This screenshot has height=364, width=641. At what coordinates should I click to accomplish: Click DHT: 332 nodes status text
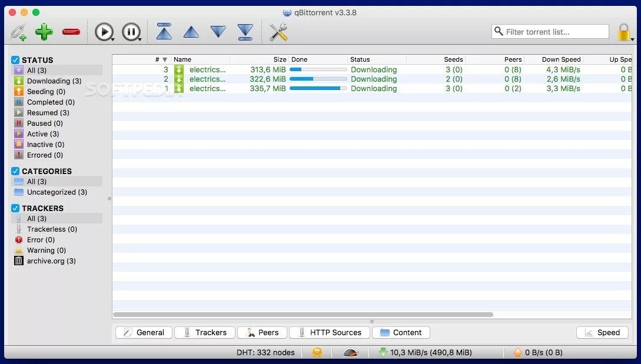(265, 353)
